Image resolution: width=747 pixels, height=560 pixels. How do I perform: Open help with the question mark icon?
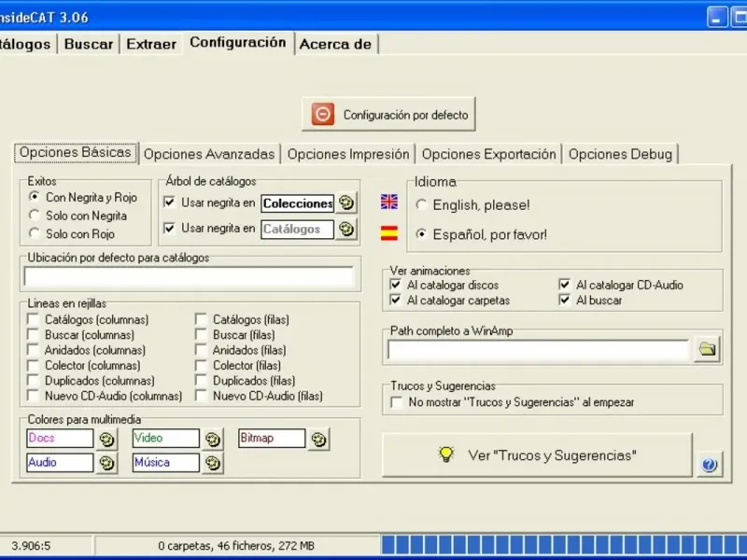pos(710,465)
